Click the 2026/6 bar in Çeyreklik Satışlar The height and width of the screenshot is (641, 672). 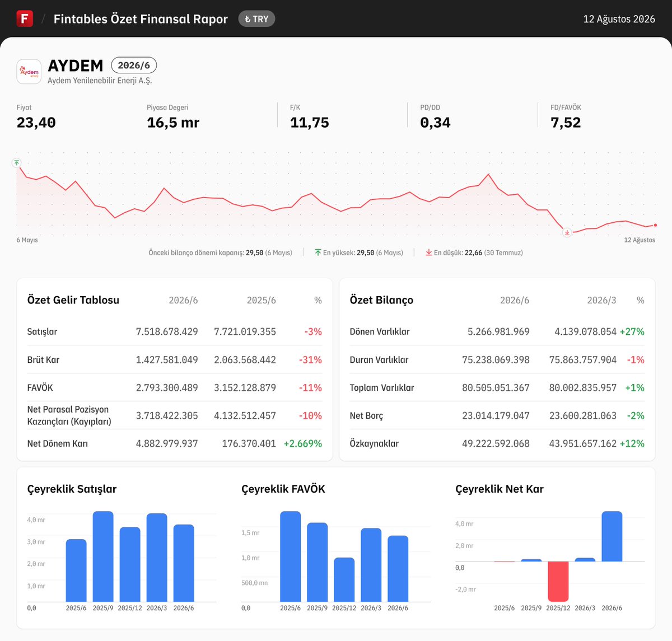(x=184, y=563)
